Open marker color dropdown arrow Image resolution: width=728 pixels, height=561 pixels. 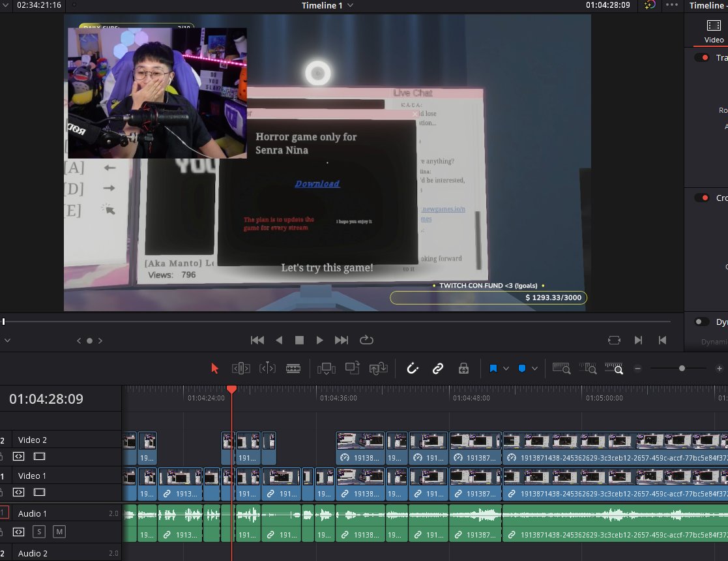[535, 369]
